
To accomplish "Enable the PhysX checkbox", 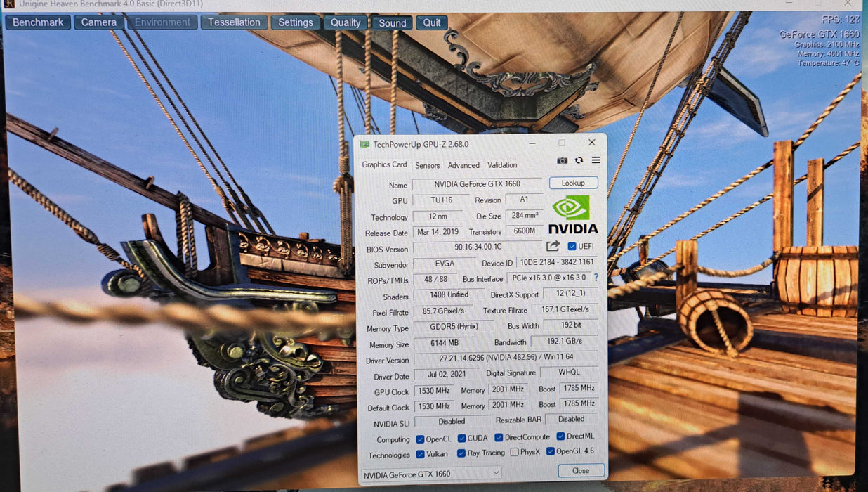I will [x=515, y=452].
